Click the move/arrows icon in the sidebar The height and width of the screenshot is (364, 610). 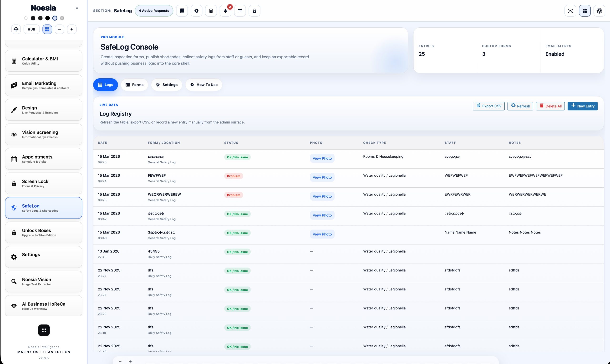(x=16, y=29)
